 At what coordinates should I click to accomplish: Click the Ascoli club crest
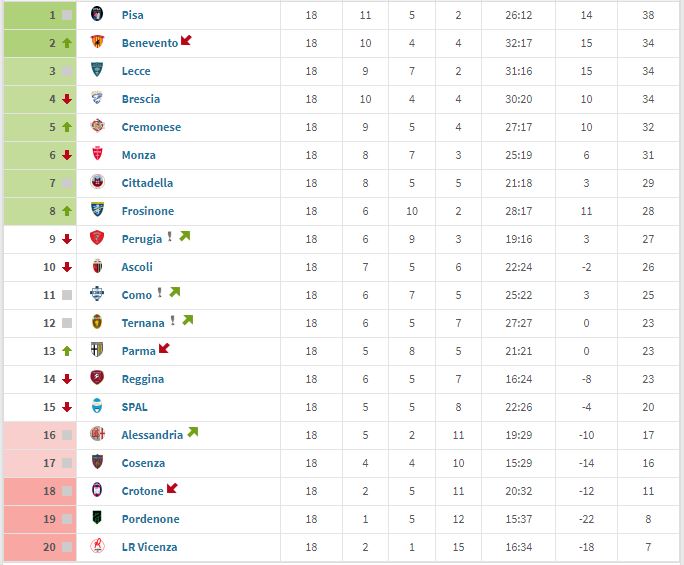(97, 267)
